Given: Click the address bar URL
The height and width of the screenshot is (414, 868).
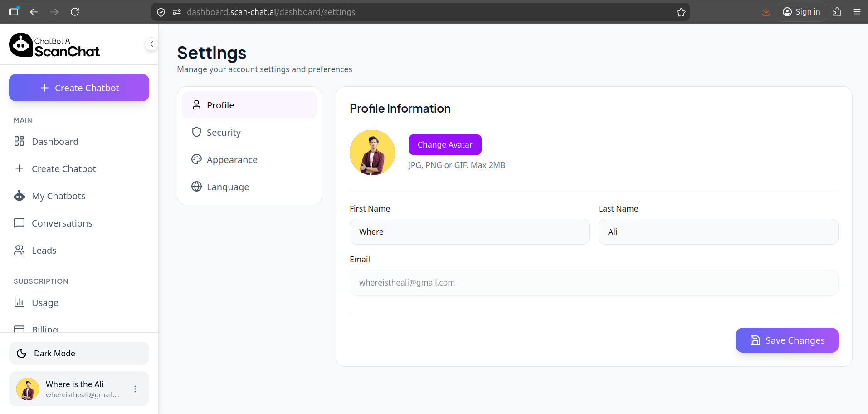Looking at the screenshot, I should click(x=271, y=12).
